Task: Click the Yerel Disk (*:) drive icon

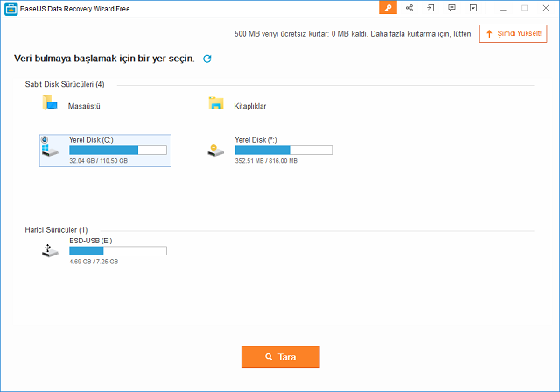Action: (x=216, y=150)
